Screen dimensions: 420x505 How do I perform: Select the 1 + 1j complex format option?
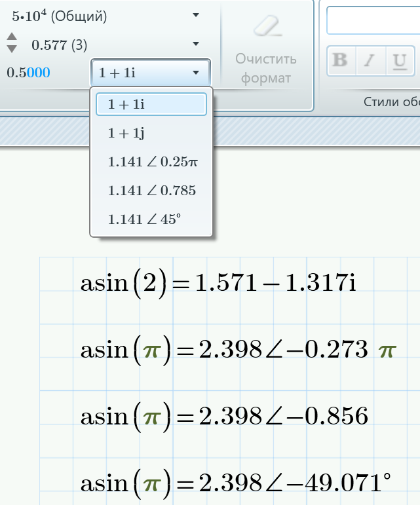point(151,133)
